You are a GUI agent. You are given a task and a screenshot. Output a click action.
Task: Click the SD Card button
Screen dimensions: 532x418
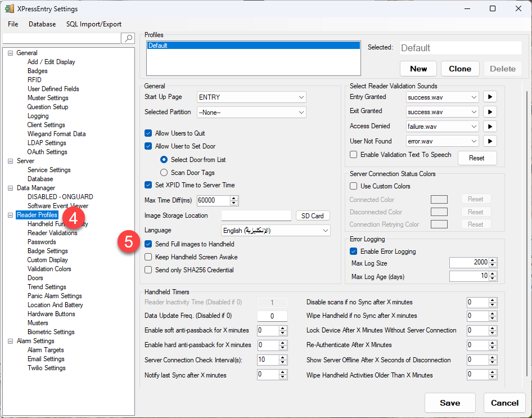click(313, 216)
